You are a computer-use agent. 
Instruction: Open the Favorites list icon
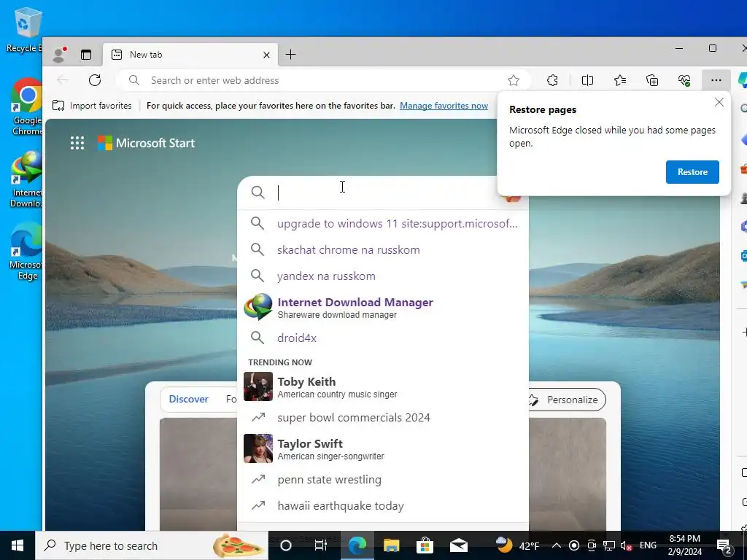(620, 80)
